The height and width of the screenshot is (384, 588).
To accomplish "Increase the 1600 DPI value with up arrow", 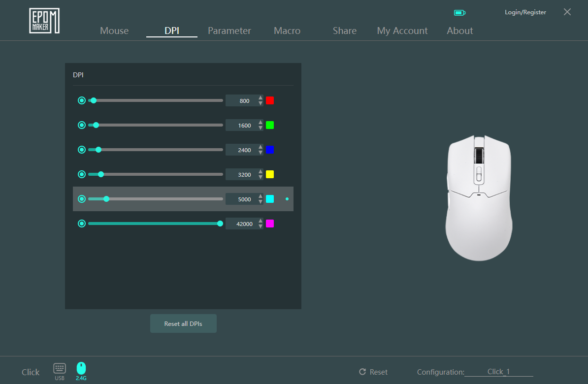I will click(261, 123).
